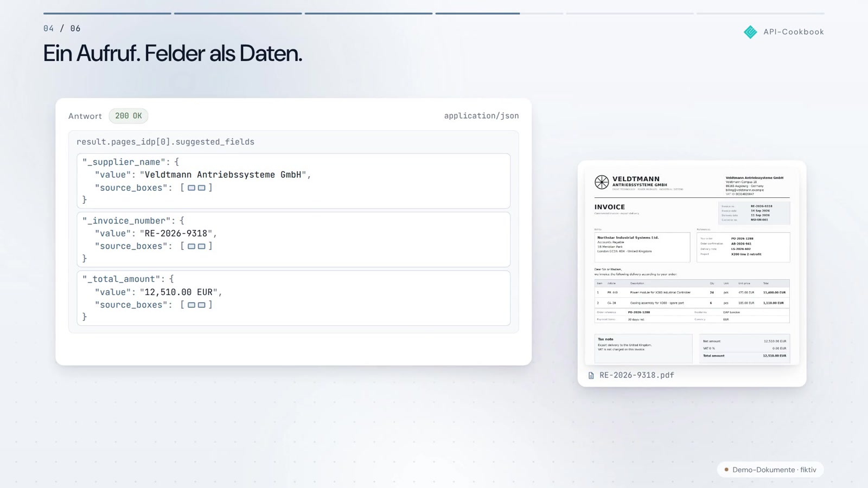Click the "application/json" content type text
Viewport: 868px width, 488px height.
pyautogui.click(x=481, y=116)
